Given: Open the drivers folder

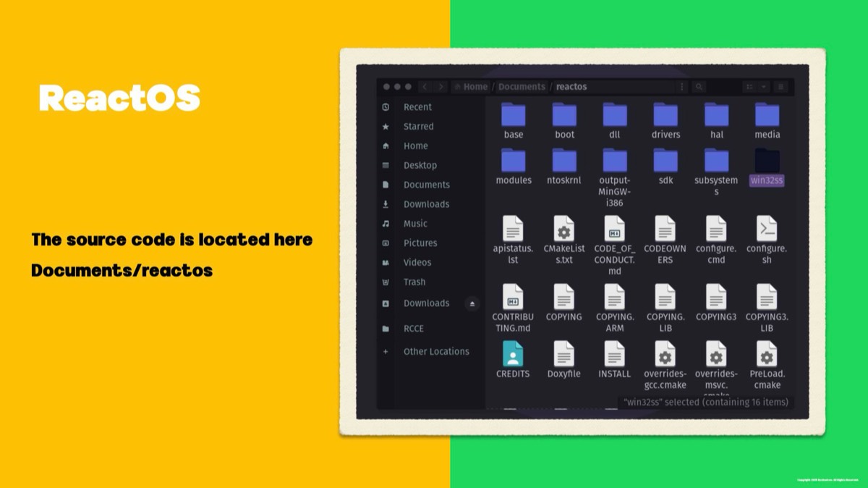Looking at the screenshot, I should [665, 115].
